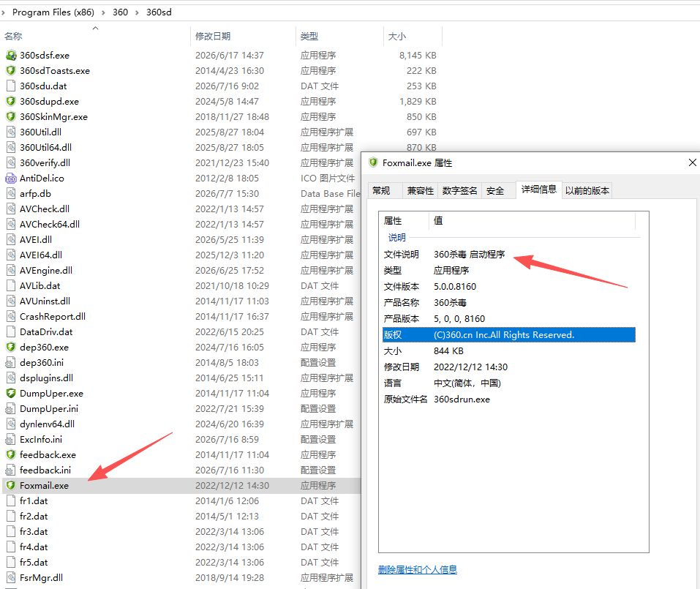The height and width of the screenshot is (589, 700).
Task: Click the CrashReport.dll file icon
Action: click(11, 316)
